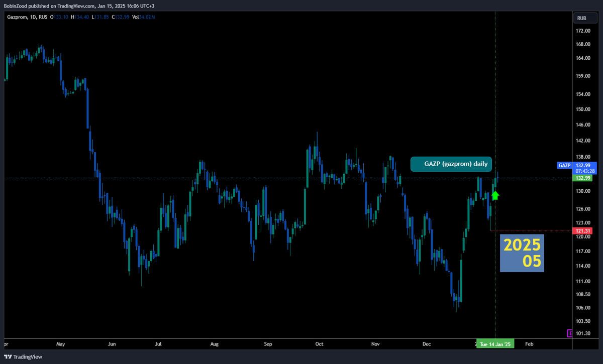Click the 106.00 price scale label
This screenshot has width=603, height=364.
pos(583,308)
